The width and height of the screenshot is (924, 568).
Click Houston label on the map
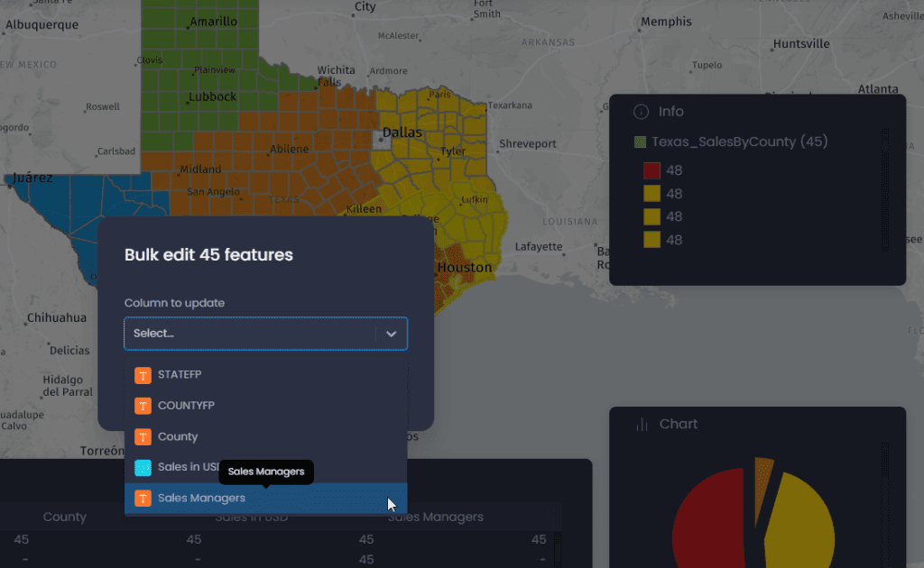click(x=465, y=267)
